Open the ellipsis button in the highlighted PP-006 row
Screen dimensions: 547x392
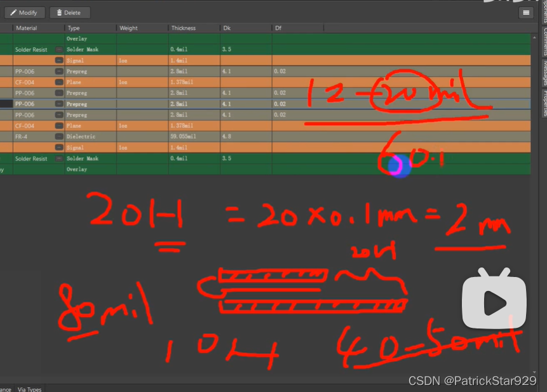tap(59, 104)
